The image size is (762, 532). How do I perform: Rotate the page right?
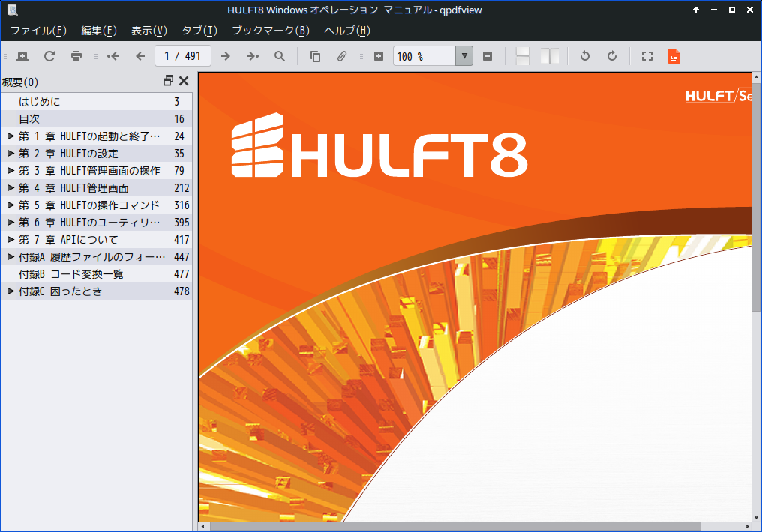point(612,56)
